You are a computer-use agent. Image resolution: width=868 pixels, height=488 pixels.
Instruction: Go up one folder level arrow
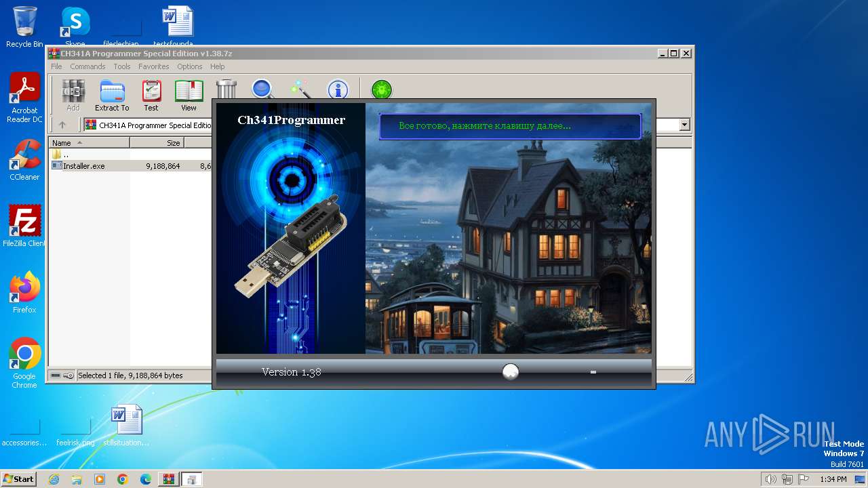[x=62, y=125]
